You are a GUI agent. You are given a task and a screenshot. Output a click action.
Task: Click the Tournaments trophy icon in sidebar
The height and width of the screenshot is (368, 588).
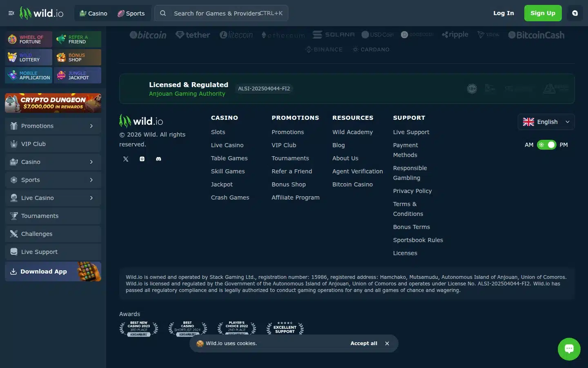[14, 216]
